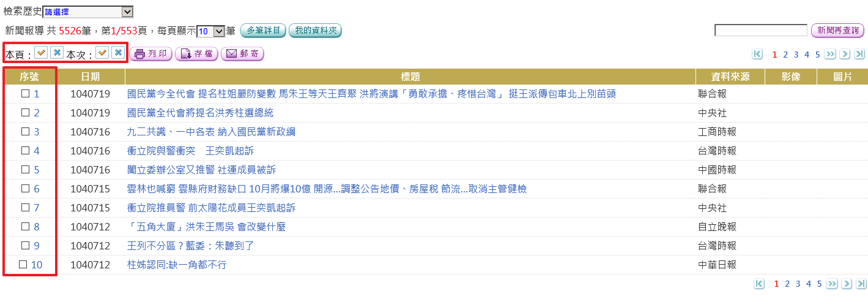Click the 多筆詳目 button
This screenshot has height=299, width=868.
click(263, 31)
